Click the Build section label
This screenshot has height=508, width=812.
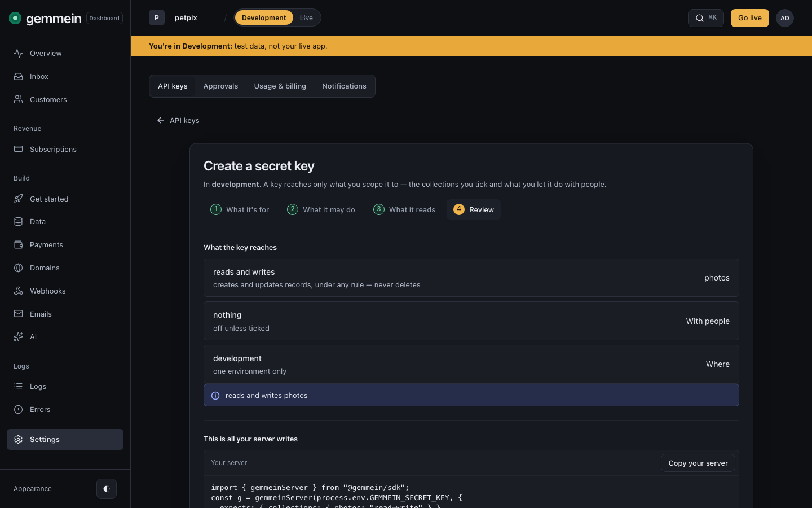coord(22,178)
